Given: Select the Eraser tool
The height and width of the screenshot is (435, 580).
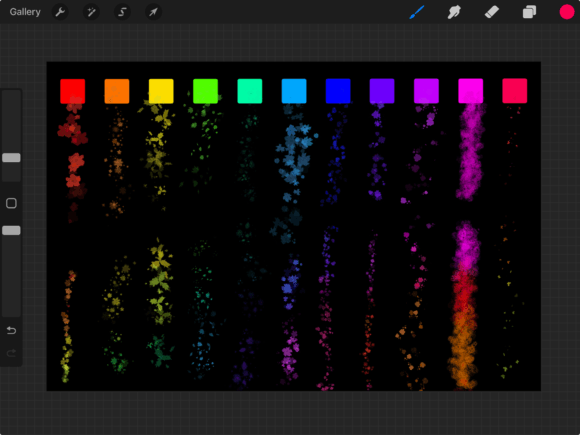Looking at the screenshot, I should [x=492, y=12].
